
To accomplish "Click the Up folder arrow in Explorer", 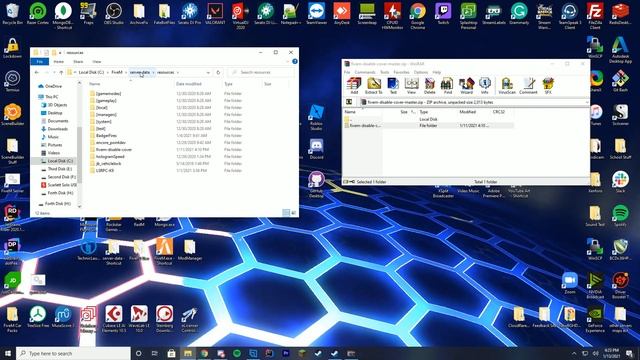I will [61, 72].
